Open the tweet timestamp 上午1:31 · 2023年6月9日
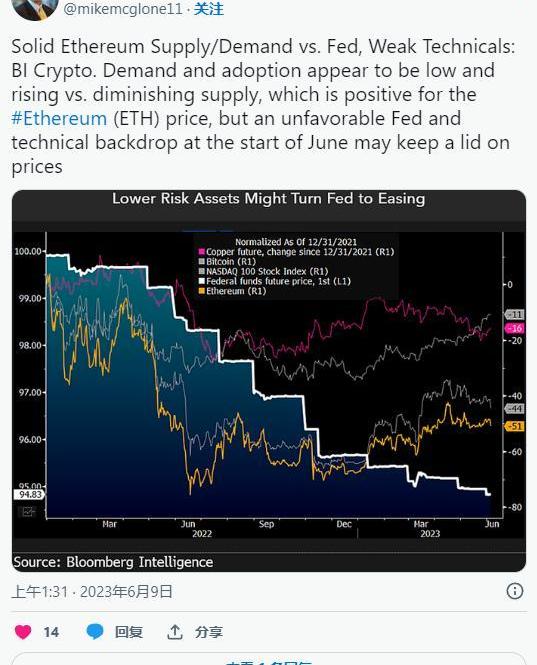537x665 pixels. (92, 591)
